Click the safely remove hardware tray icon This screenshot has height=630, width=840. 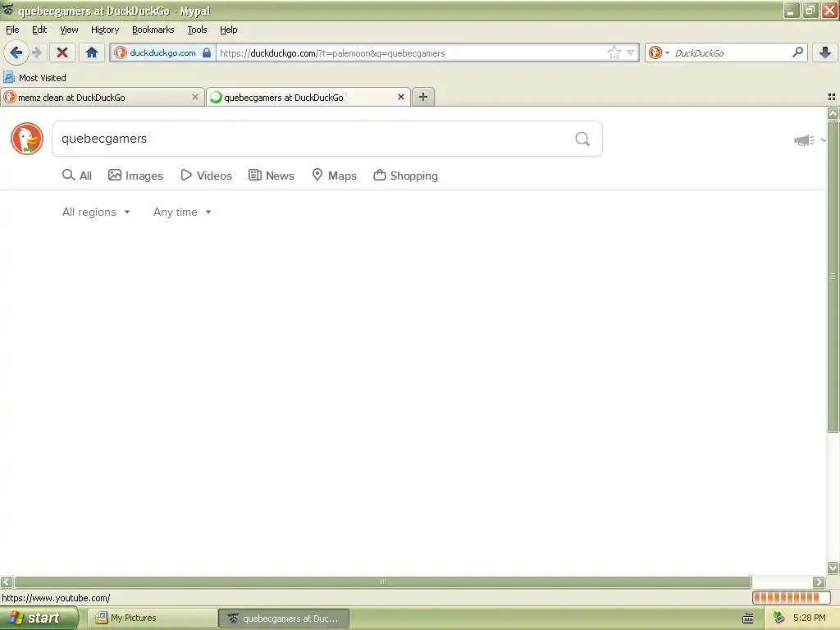pyautogui.click(x=778, y=619)
